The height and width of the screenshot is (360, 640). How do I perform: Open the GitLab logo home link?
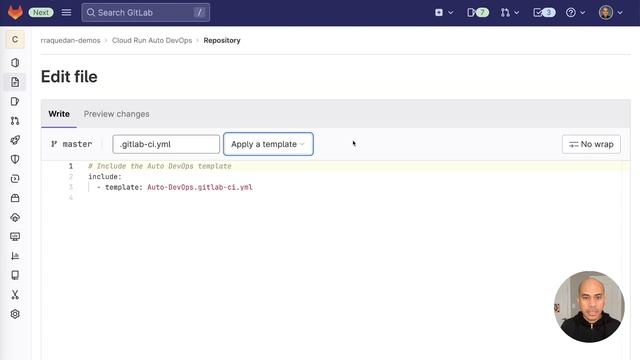[x=16, y=13]
